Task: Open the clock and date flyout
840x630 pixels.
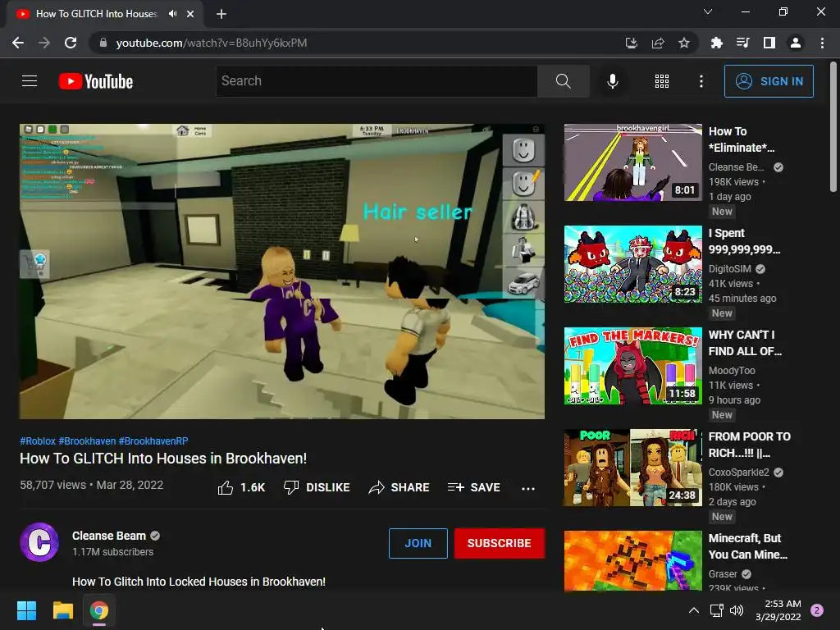Action: pos(778,610)
